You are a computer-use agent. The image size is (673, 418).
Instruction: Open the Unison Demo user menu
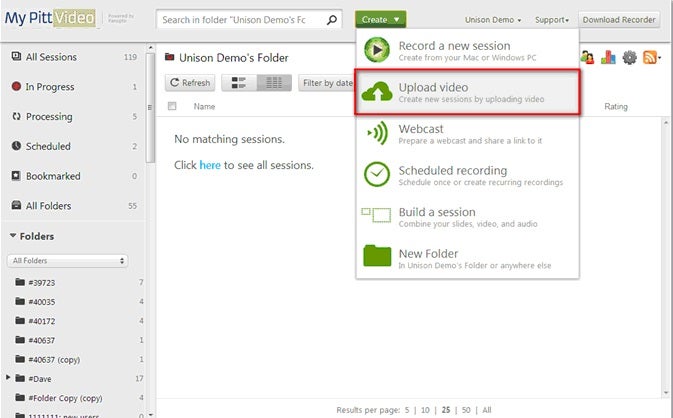click(493, 20)
